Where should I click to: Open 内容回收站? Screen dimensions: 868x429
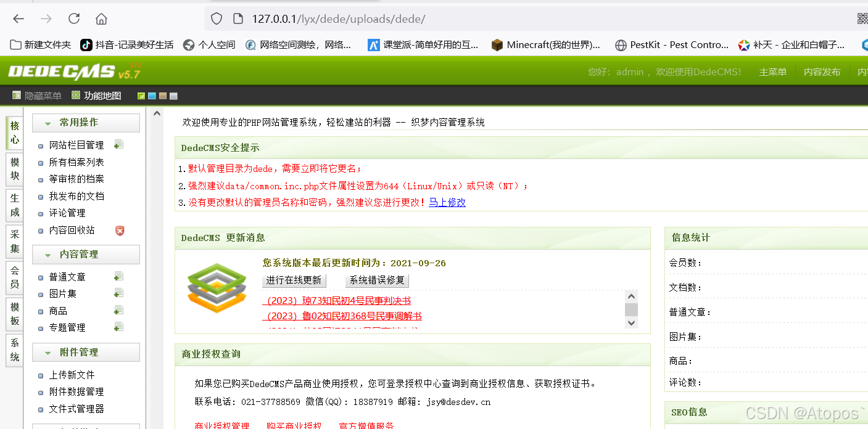tap(72, 230)
